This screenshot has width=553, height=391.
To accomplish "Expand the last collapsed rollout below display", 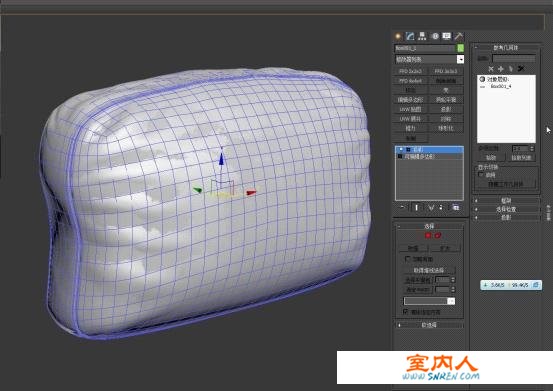I will tap(506, 217).
